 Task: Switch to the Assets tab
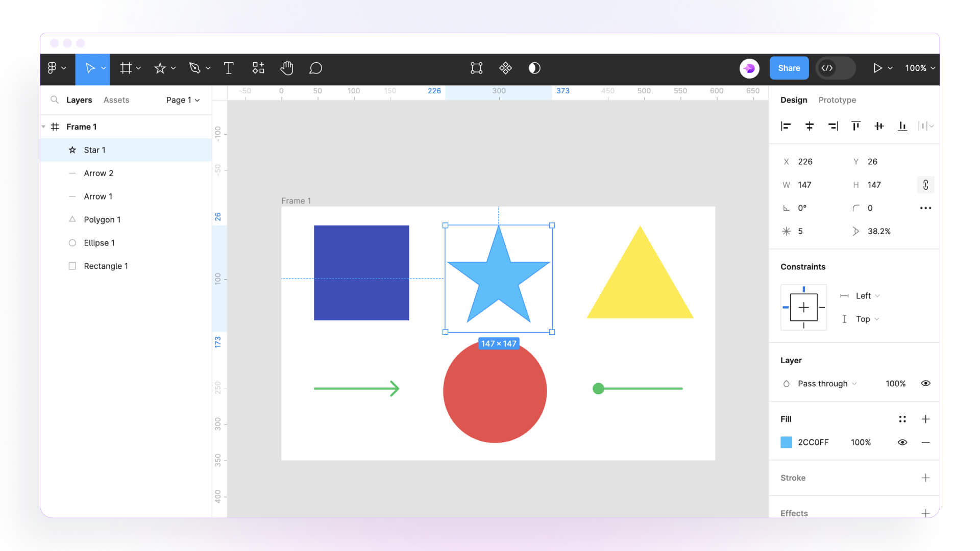116,100
